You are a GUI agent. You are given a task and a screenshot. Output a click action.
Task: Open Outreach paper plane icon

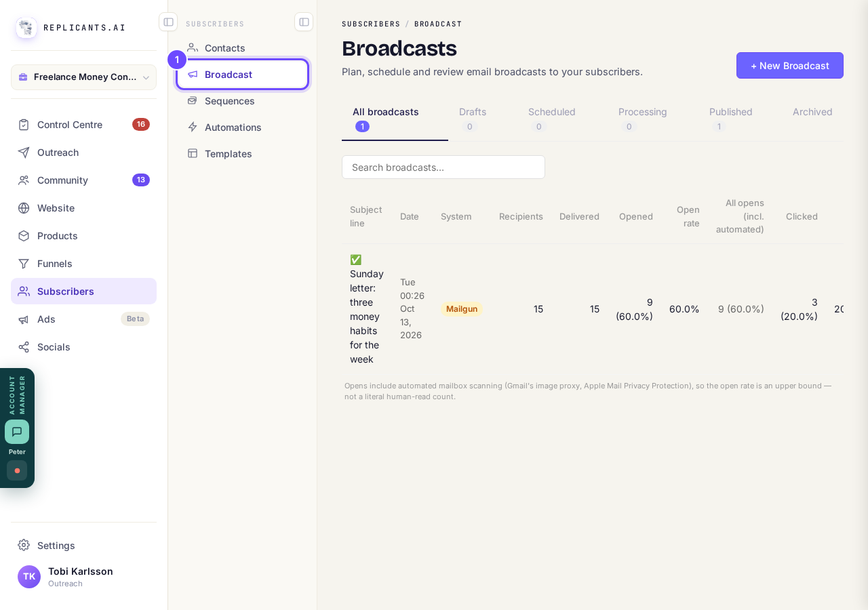point(24,152)
